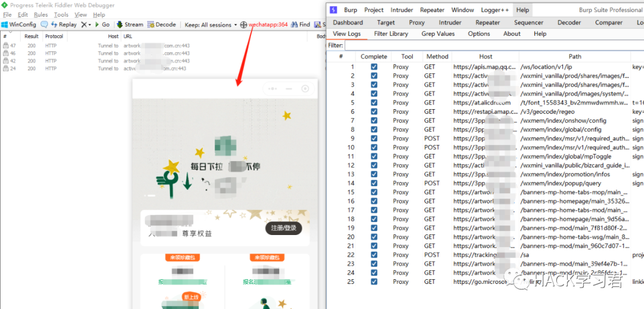Toggle the Complete checkbox in row 10
The height and width of the screenshot is (309, 644).
tap(374, 147)
